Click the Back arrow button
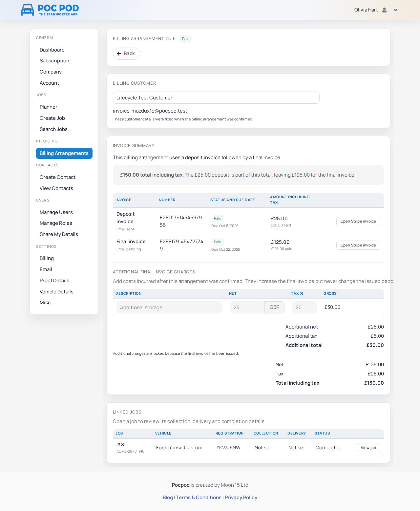Image resolution: width=420 pixels, height=511 pixels. 126,53
